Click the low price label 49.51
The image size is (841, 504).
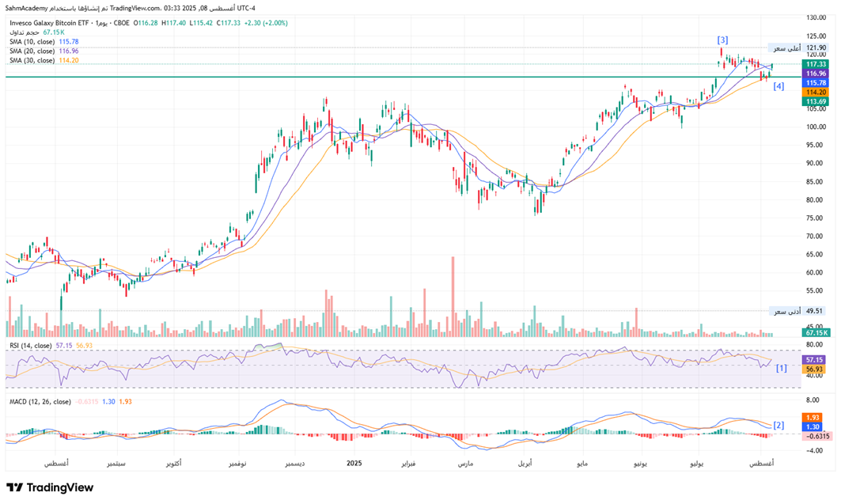814,312
